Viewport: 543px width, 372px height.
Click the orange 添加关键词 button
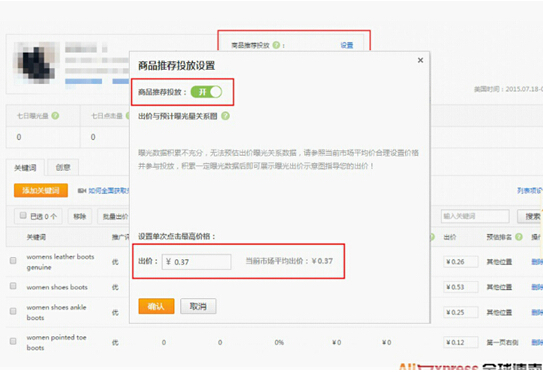point(41,191)
